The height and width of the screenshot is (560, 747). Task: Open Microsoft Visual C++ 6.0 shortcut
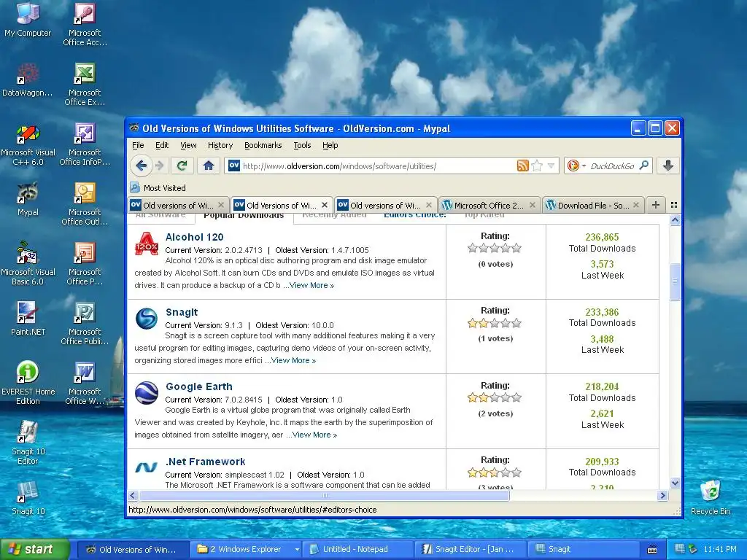pyautogui.click(x=28, y=144)
